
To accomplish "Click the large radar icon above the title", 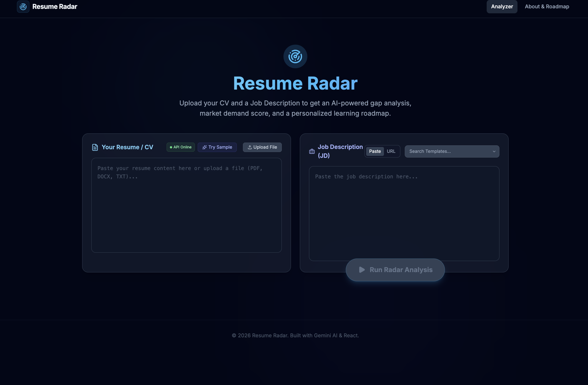I will pyautogui.click(x=295, y=57).
